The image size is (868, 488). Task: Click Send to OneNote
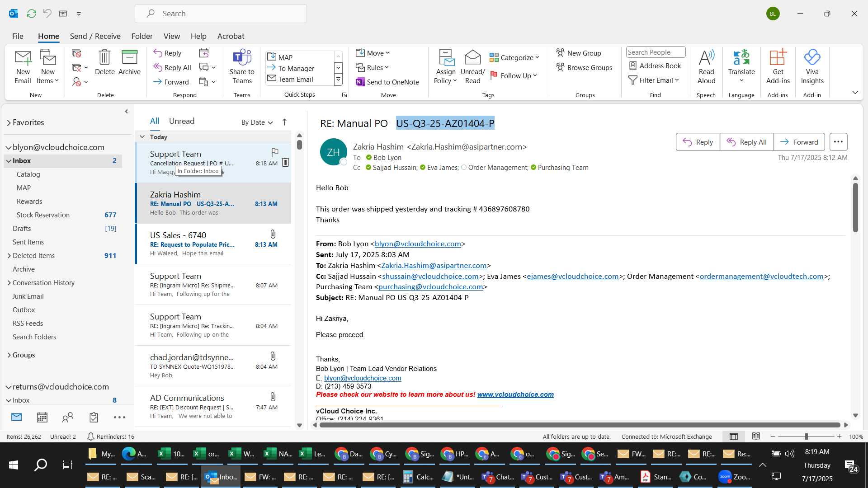387,82
